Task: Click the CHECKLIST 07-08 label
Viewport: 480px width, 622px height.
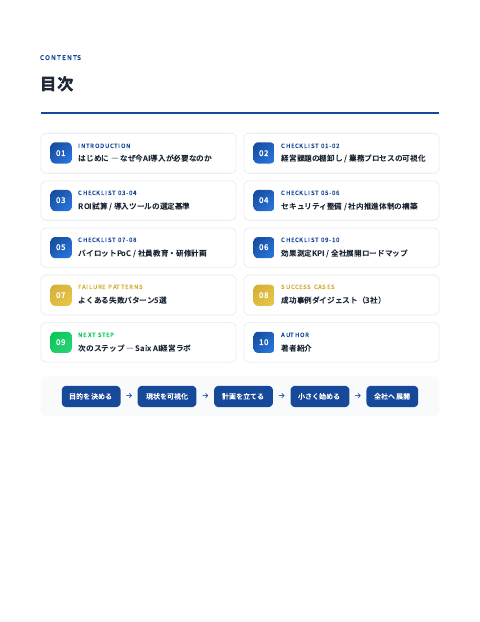Action: tap(107, 240)
